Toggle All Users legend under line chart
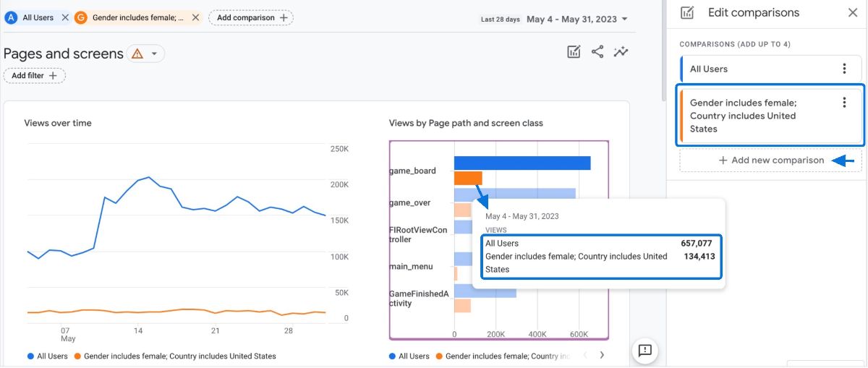868x368 pixels. 48,356
